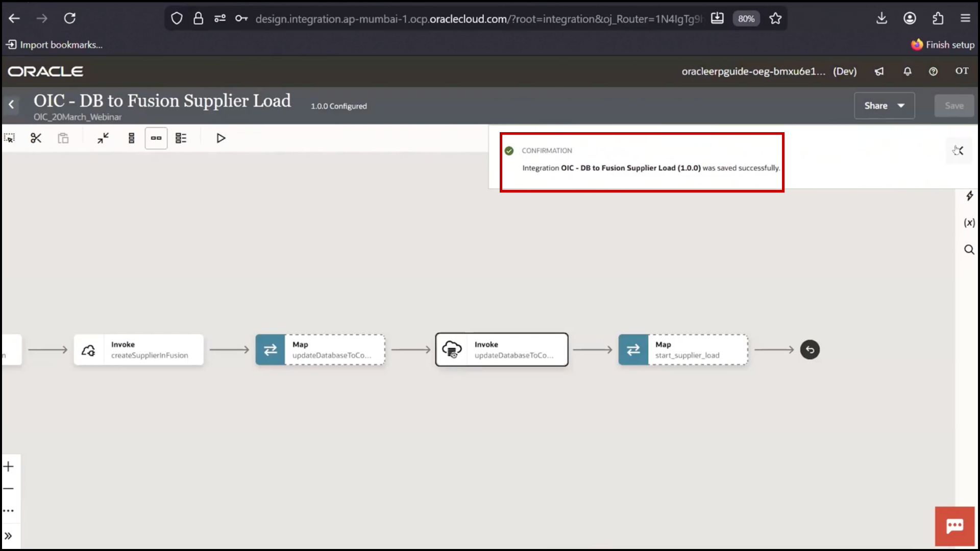
Task: Open site permissions icon in address bar
Action: pyautogui.click(x=220, y=19)
